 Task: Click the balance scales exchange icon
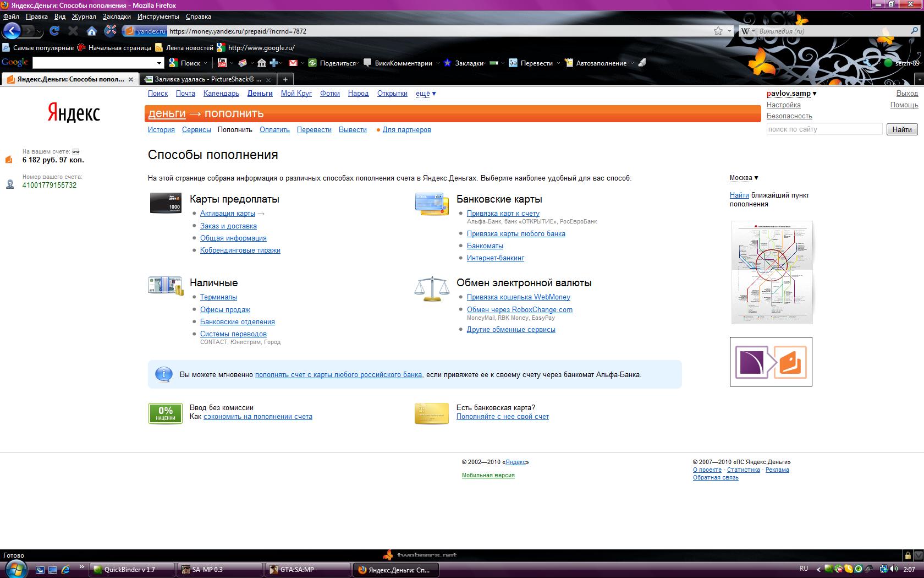[x=432, y=288]
